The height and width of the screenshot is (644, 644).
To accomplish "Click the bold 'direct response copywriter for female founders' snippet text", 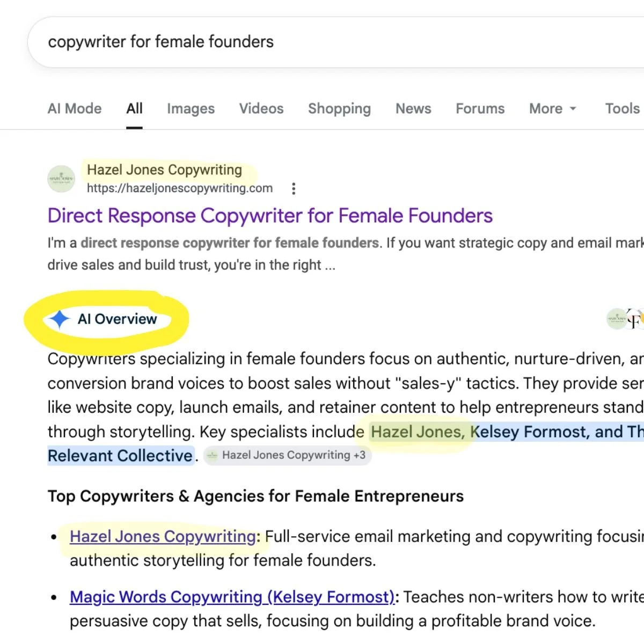I will pos(230,243).
